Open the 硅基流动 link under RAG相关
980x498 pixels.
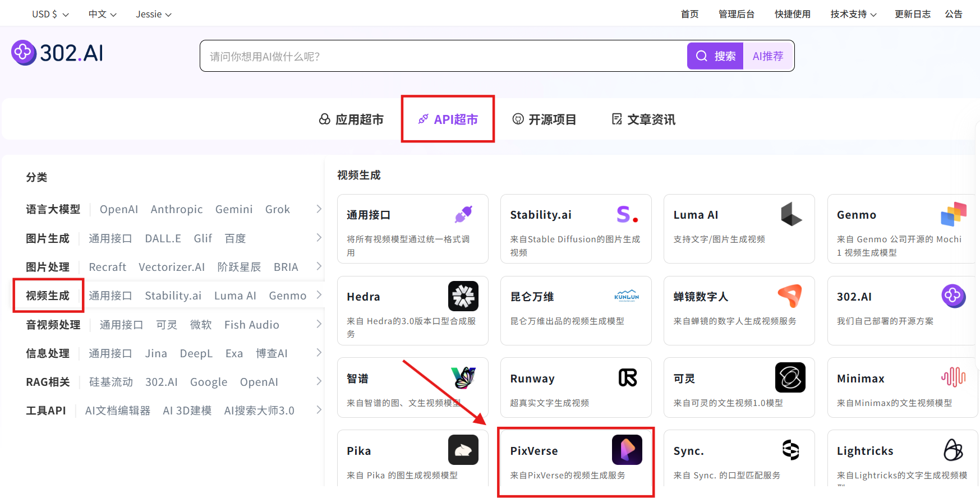[111, 382]
